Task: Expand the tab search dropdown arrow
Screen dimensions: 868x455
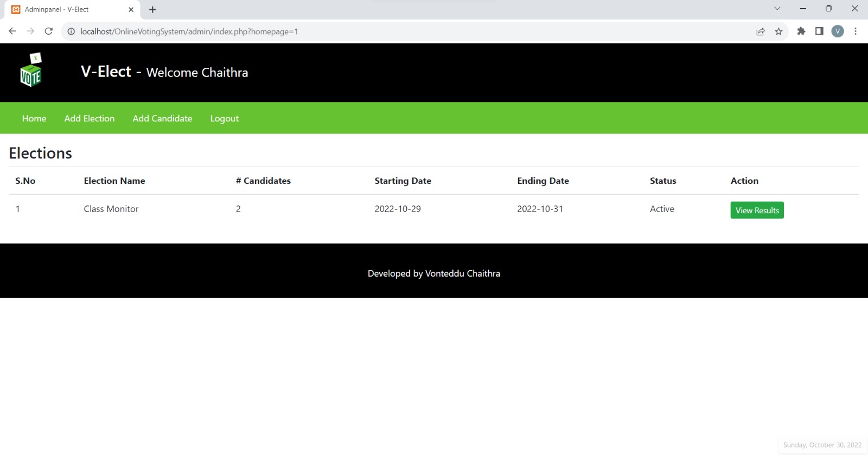Action: (777, 9)
